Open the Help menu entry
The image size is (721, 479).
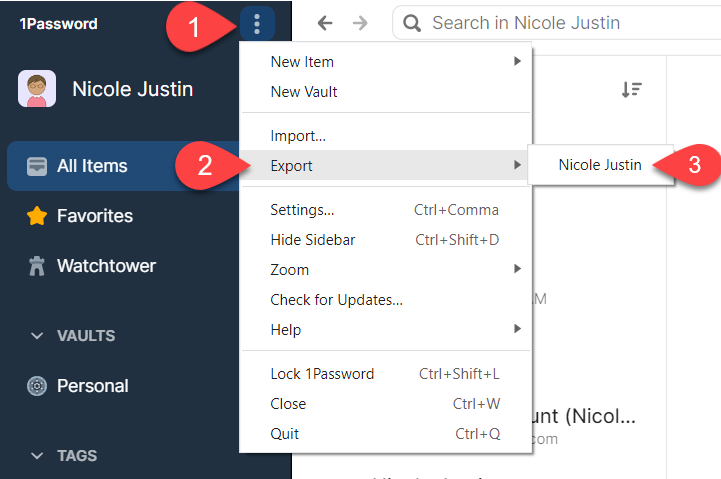(386, 329)
